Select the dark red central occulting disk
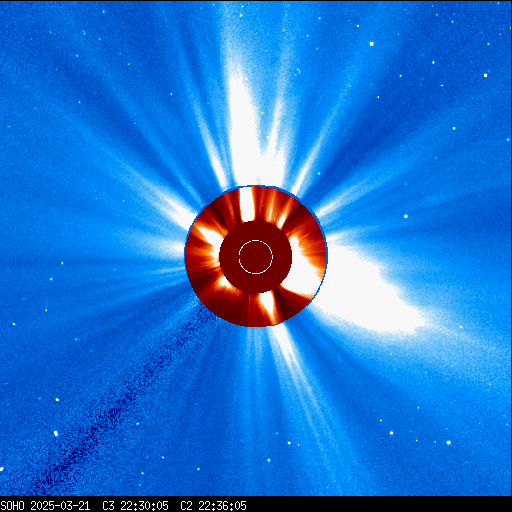 (256, 257)
